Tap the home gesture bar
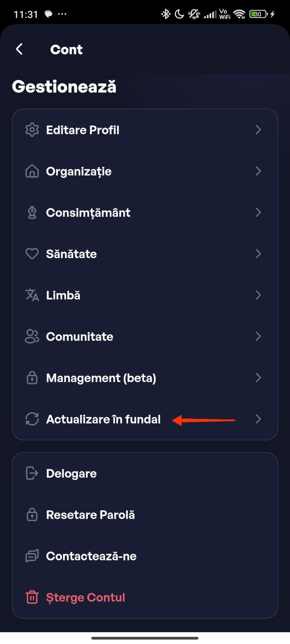This screenshot has width=290, height=644. [145, 638]
